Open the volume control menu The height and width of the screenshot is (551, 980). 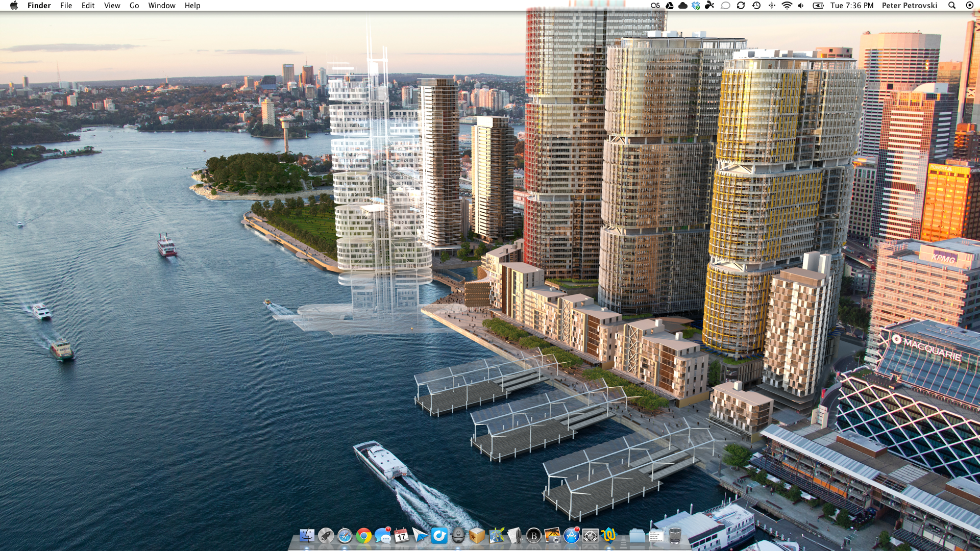(x=801, y=6)
